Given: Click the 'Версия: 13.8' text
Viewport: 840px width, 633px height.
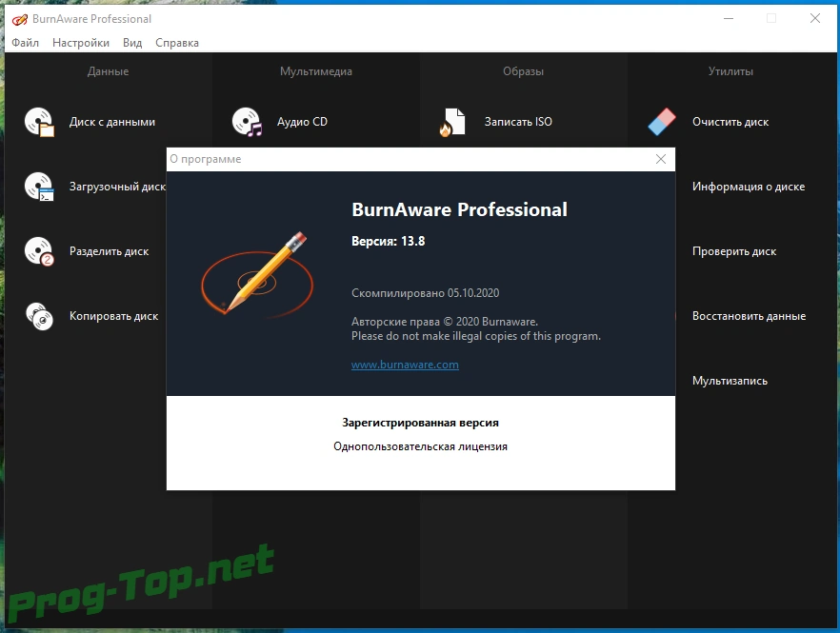Looking at the screenshot, I should pyautogui.click(x=389, y=242).
